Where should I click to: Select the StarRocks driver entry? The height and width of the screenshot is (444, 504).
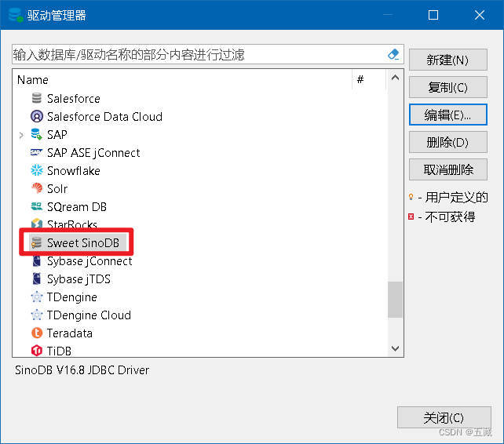tap(72, 224)
